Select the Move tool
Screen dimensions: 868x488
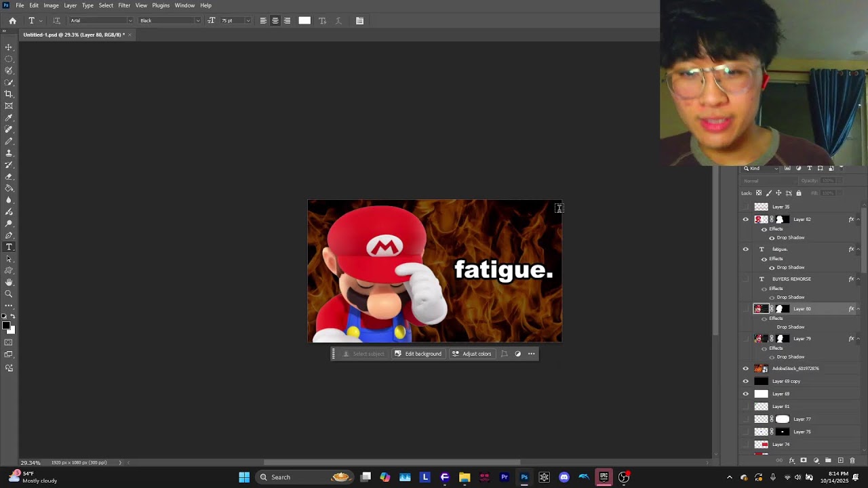point(9,47)
